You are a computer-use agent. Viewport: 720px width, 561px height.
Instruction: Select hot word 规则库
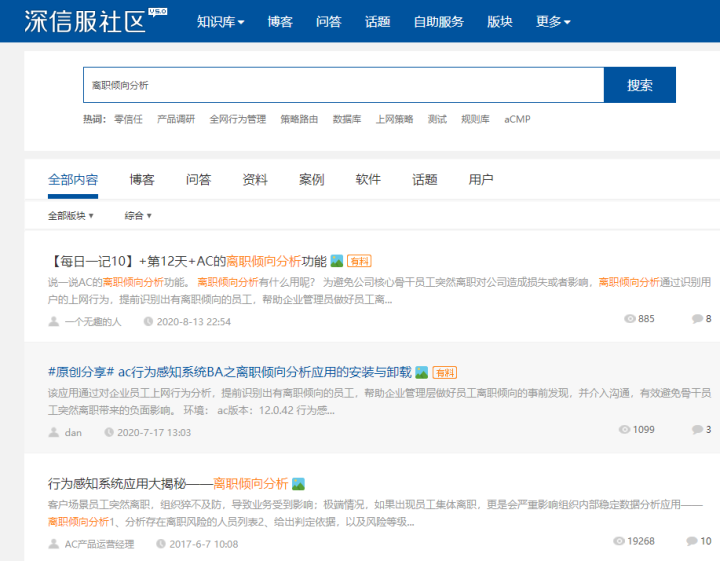(x=475, y=119)
